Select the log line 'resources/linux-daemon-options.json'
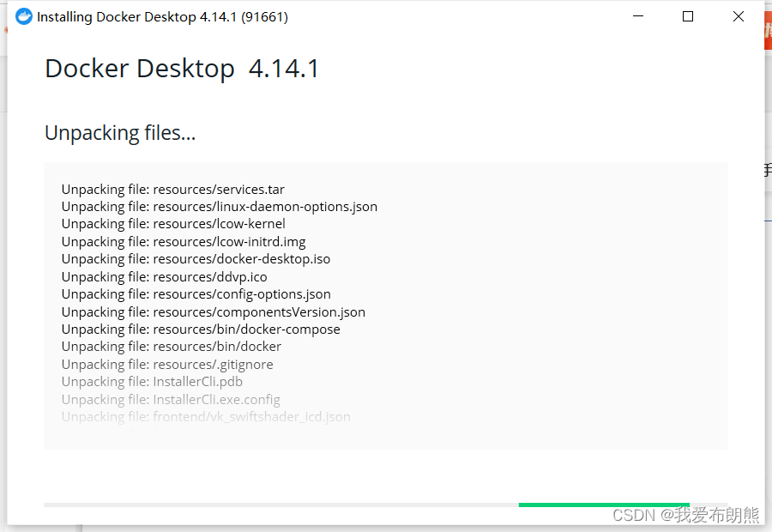 pos(220,207)
